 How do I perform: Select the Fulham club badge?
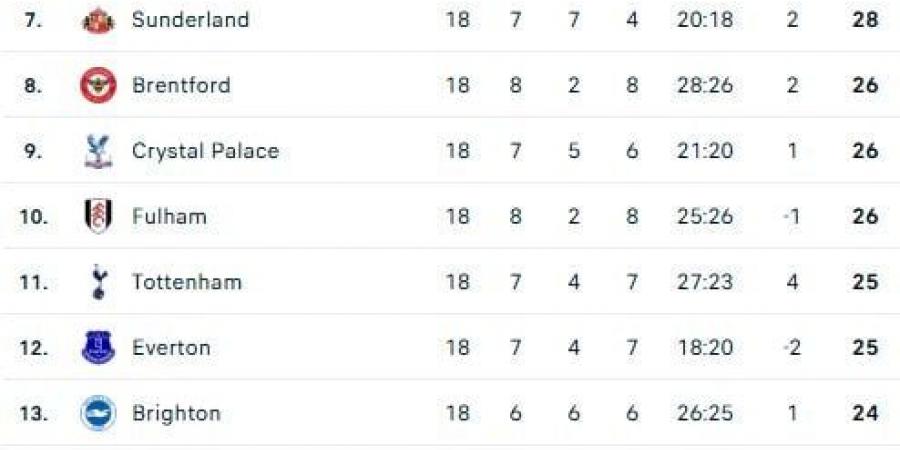[x=98, y=216]
